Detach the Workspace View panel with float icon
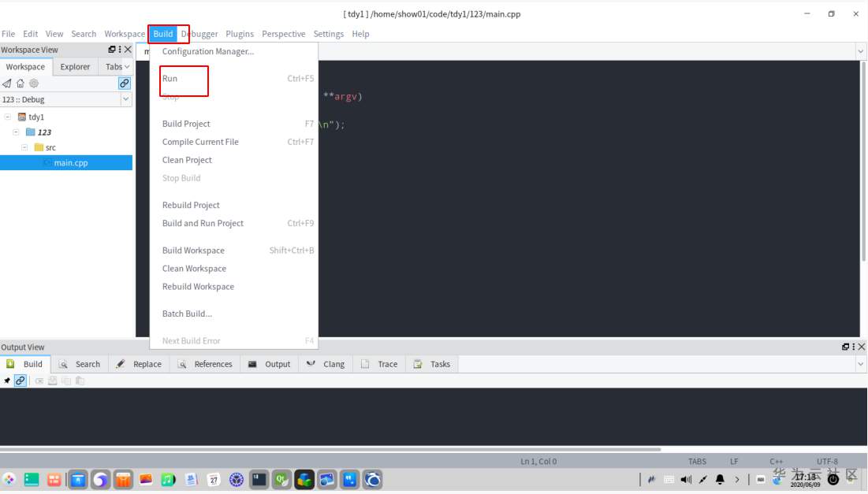Viewport: 868px width, 494px height. (x=112, y=49)
